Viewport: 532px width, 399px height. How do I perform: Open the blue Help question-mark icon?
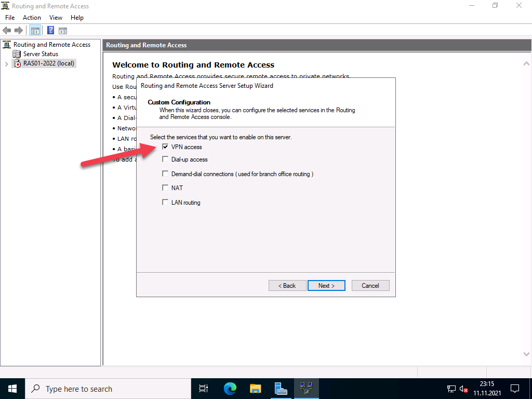[50, 30]
